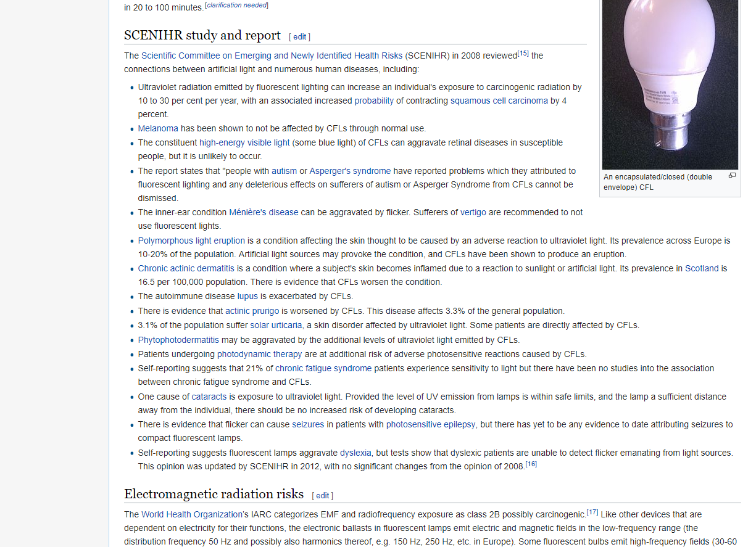Open the dyslexia article
The image size is (756, 547).
click(355, 453)
